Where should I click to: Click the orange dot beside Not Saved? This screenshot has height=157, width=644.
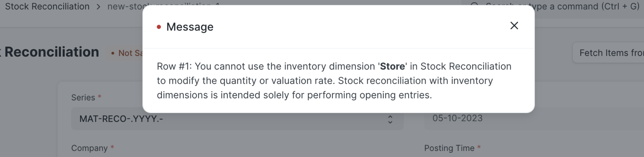coord(113,53)
